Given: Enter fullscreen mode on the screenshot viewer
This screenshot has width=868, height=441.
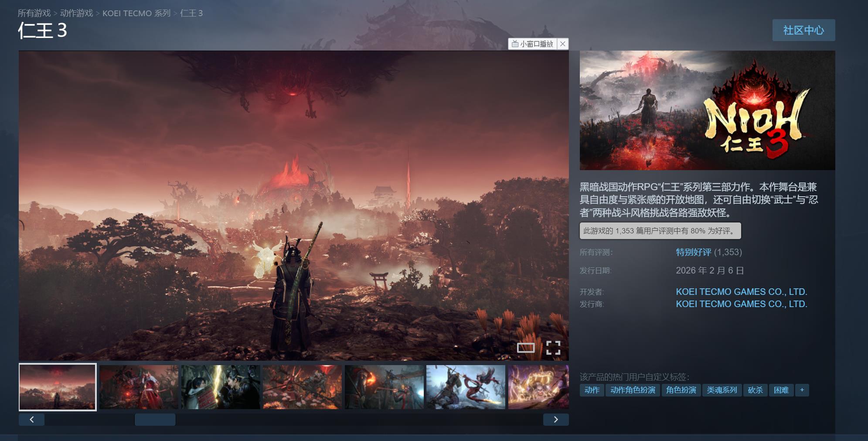Looking at the screenshot, I should (553, 348).
